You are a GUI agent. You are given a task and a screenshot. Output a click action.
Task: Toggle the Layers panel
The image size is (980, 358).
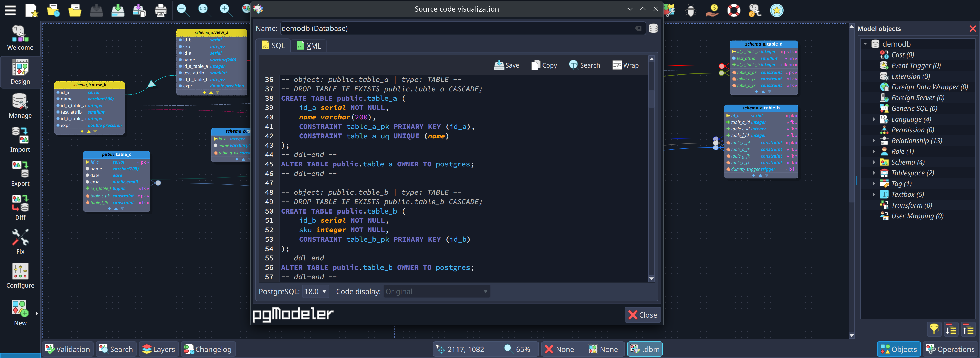tap(158, 349)
